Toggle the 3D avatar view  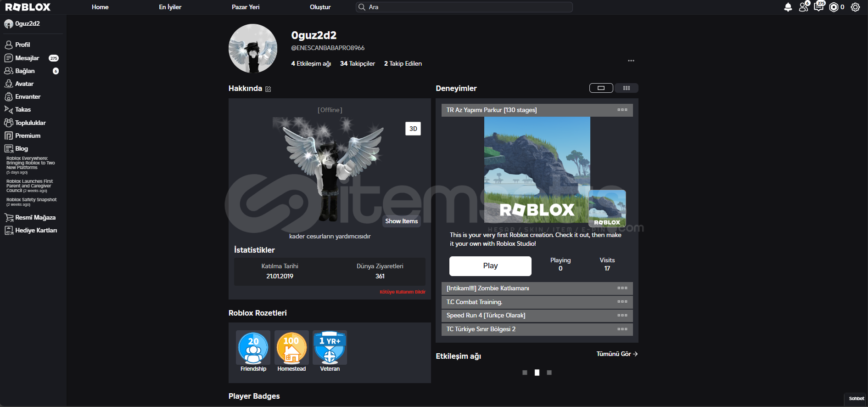413,129
